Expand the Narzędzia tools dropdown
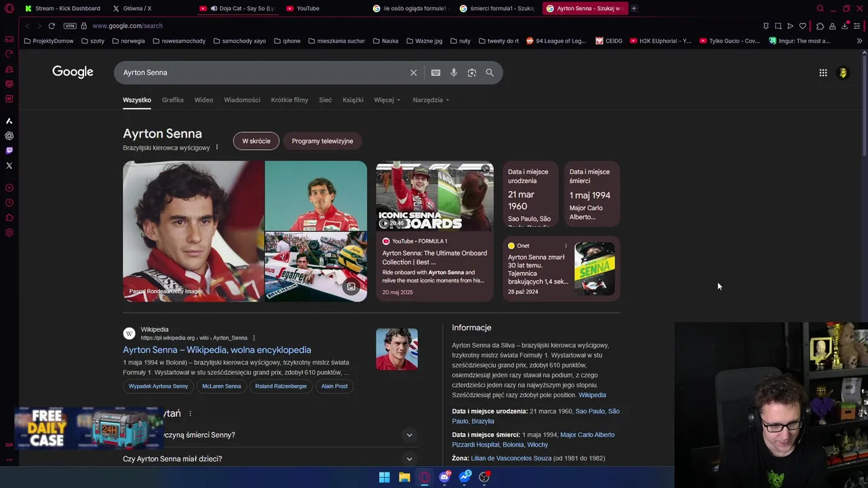Screen dimensions: 868x488 [431, 100]
